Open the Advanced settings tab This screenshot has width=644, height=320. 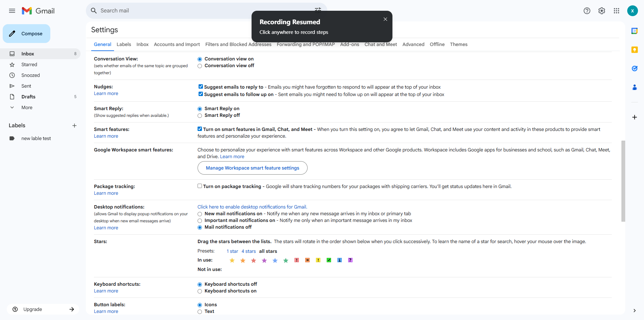click(413, 44)
